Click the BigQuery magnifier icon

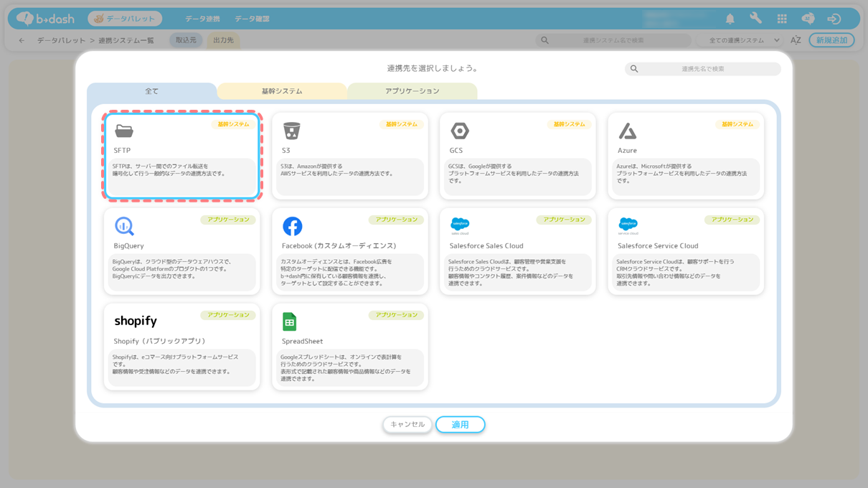[x=124, y=226]
